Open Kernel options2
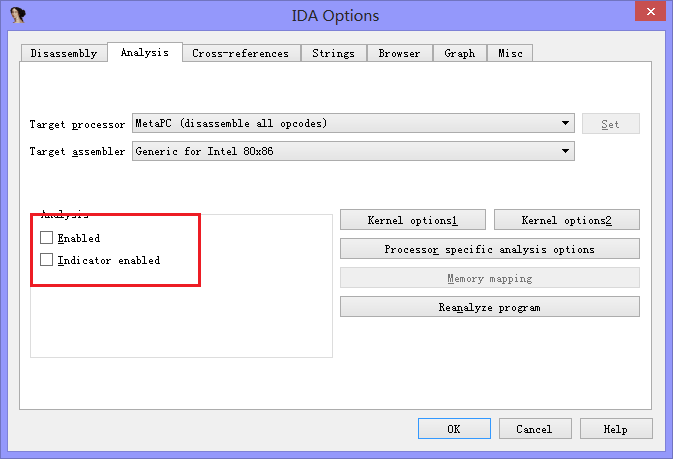 (x=566, y=220)
